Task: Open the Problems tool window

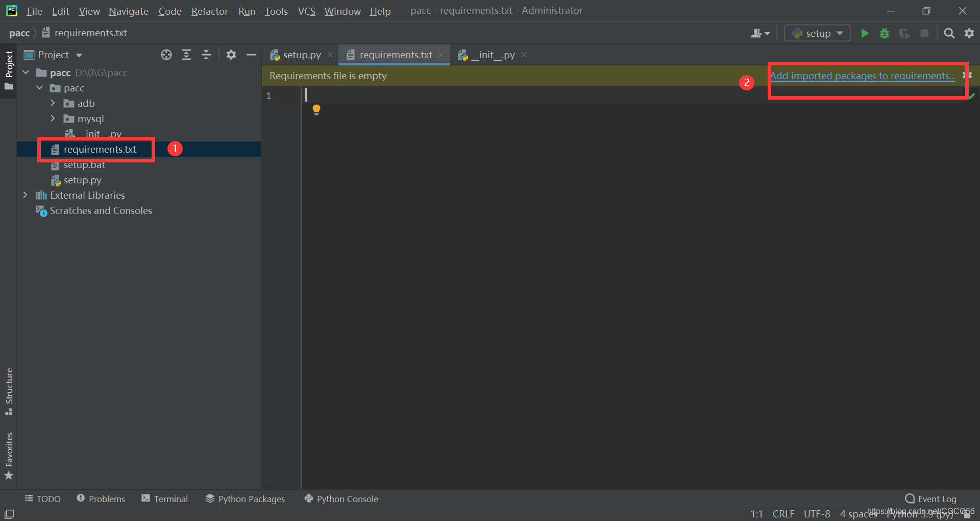Action: click(x=101, y=499)
